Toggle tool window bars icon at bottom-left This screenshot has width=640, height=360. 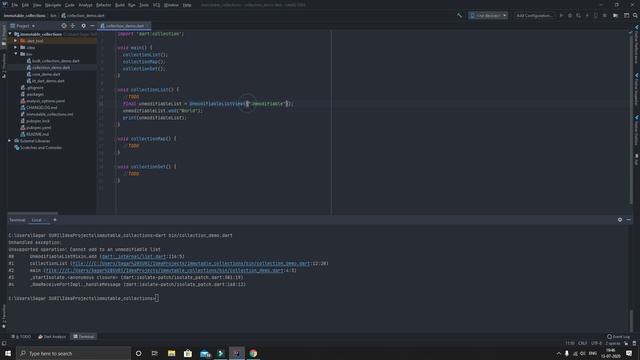4,343
